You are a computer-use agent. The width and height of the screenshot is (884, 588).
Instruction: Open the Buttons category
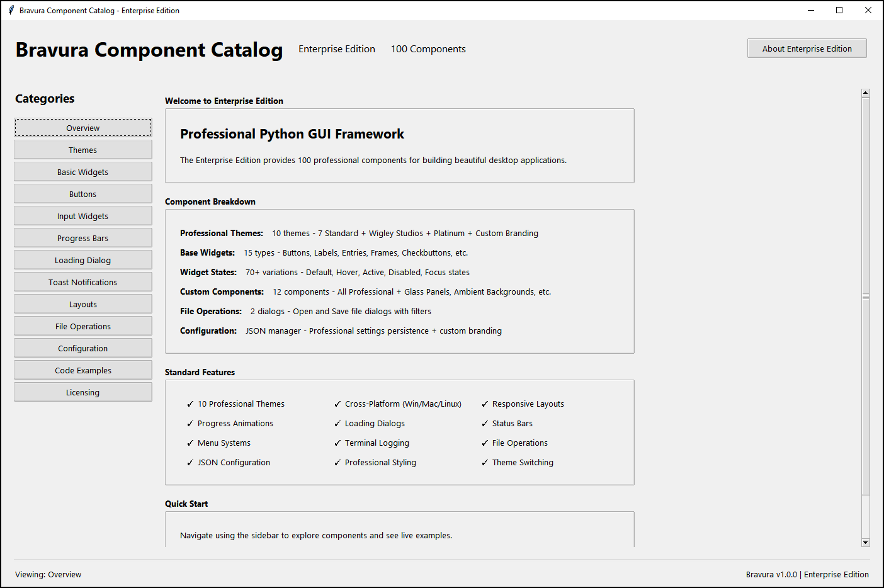pos(82,193)
